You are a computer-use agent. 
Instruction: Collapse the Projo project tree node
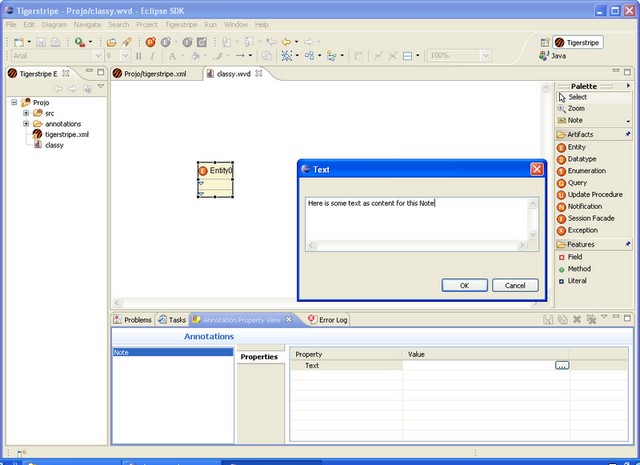(14, 102)
